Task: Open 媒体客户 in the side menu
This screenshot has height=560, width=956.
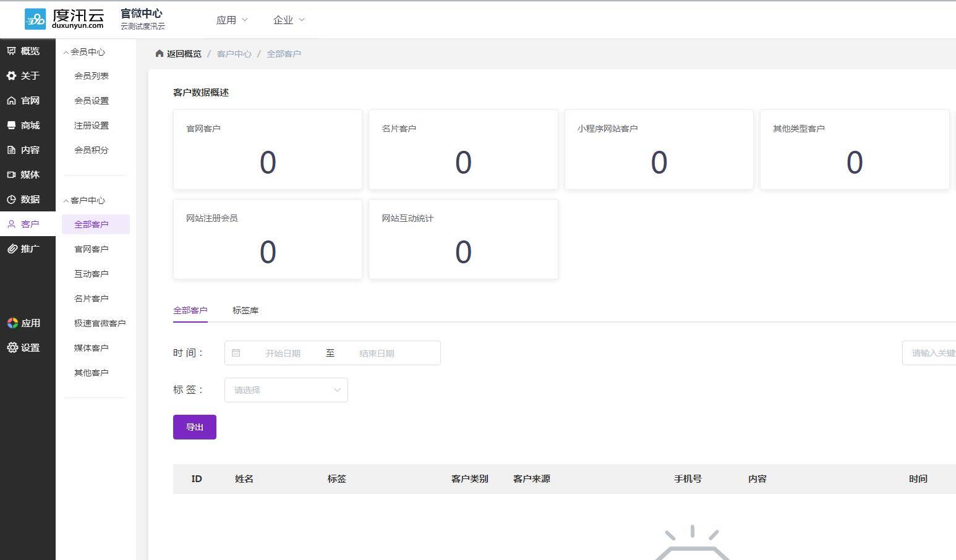Action: point(92,348)
